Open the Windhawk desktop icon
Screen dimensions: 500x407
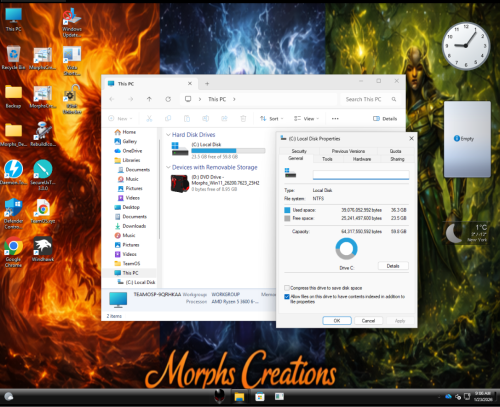[43, 249]
